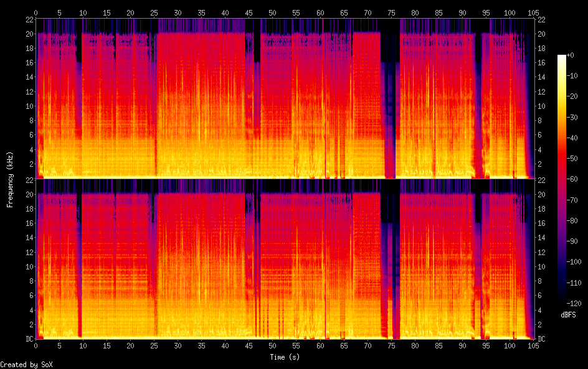This screenshot has width=588, height=369.
Task: Click the "dBFS" unit label
Action: 568,315
